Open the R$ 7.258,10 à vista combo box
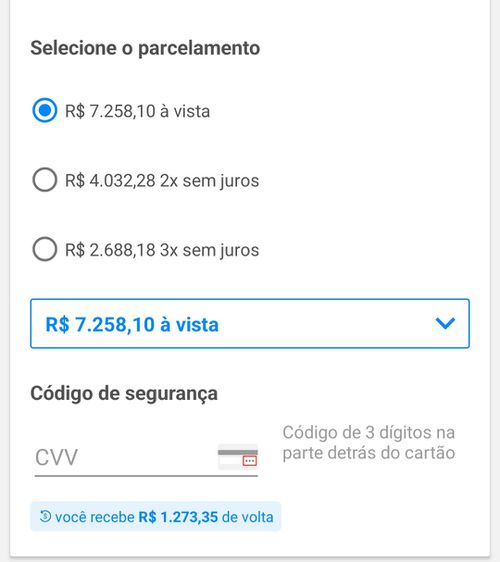Viewport: 500px width, 562px height. pyautogui.click(x=250, y=323)
